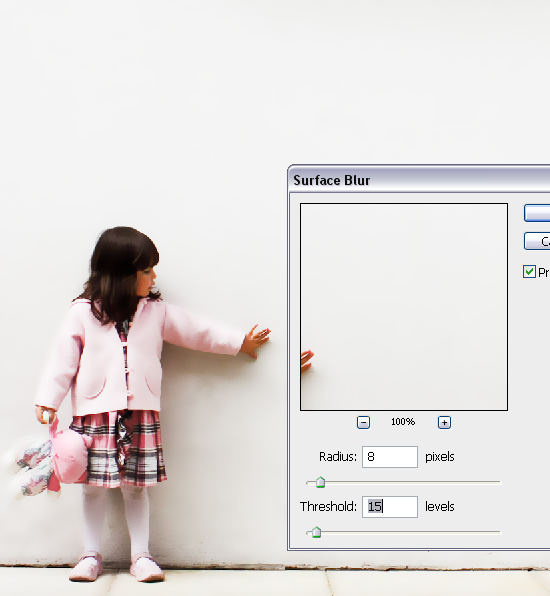Click the Radius slider handle
550x596 pixels.
[x=320, y=482]
